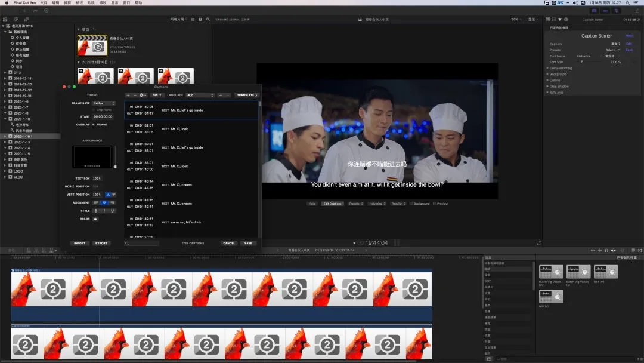
Task: Enable the Preview checkbox under viewer
Action: pos(435,204)
